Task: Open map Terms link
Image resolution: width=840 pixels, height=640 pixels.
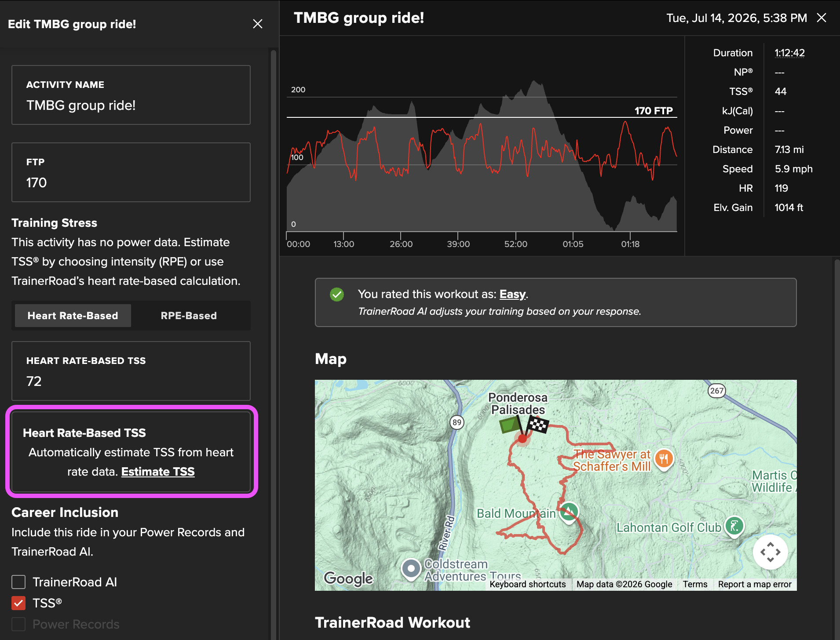Action: (695, 584)
